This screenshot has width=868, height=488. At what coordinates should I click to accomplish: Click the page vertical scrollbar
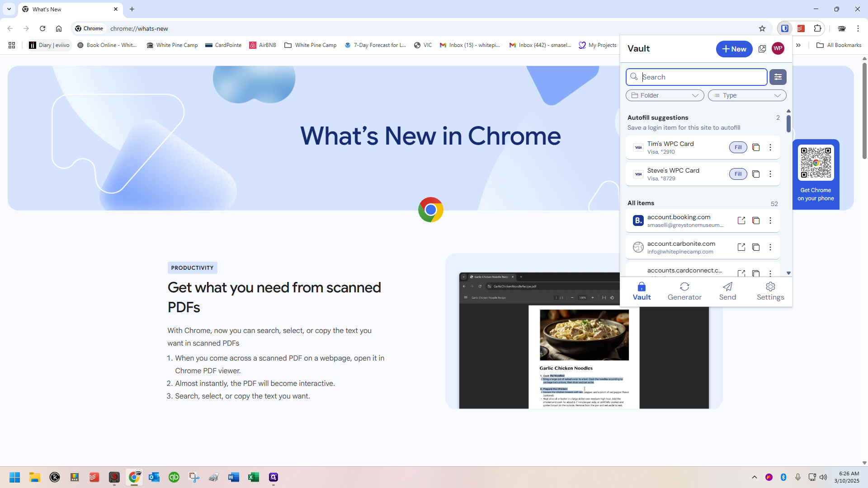point(864,111)
